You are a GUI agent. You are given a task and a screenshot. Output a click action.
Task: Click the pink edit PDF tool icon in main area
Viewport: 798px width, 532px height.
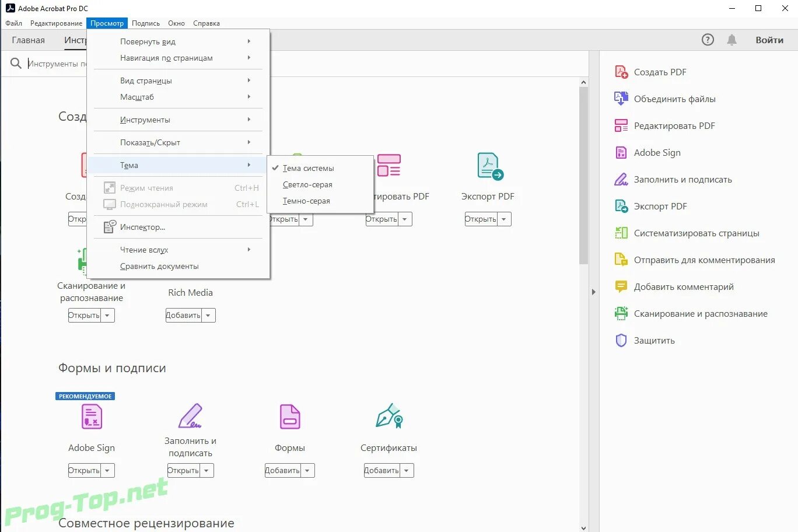click(x=388, y=166)
